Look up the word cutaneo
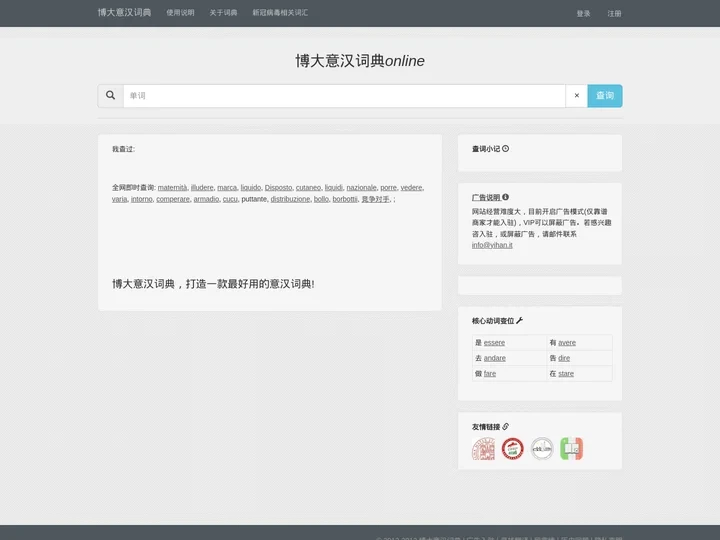720x540 pixels. 309,187
